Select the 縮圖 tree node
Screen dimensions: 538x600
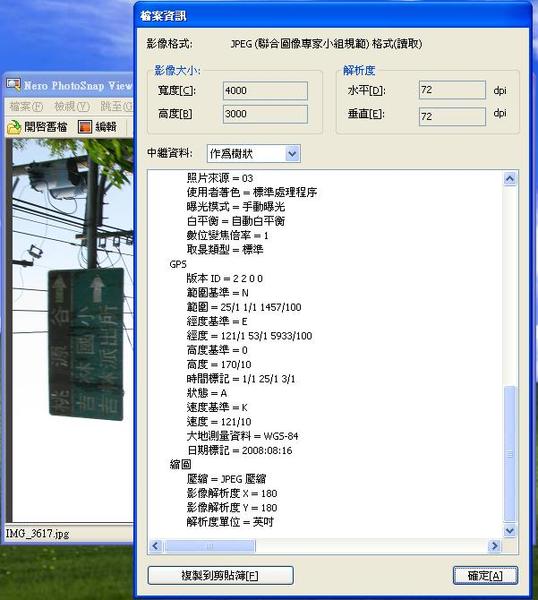click(x=180, y=465)
